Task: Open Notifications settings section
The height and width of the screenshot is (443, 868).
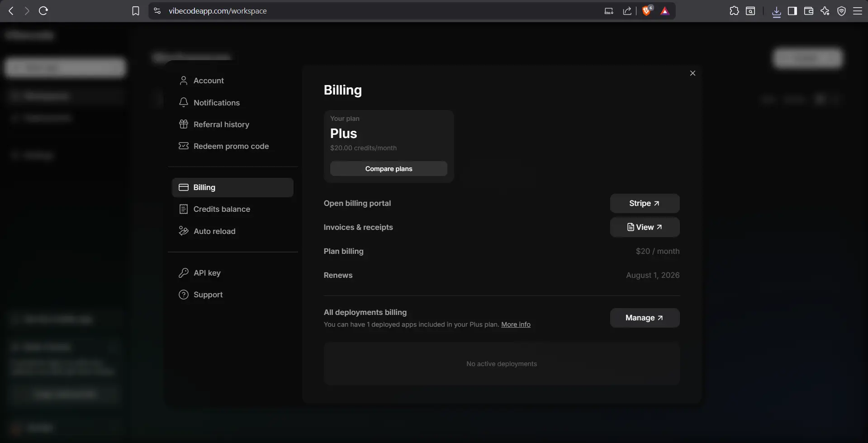Action: 232,103
